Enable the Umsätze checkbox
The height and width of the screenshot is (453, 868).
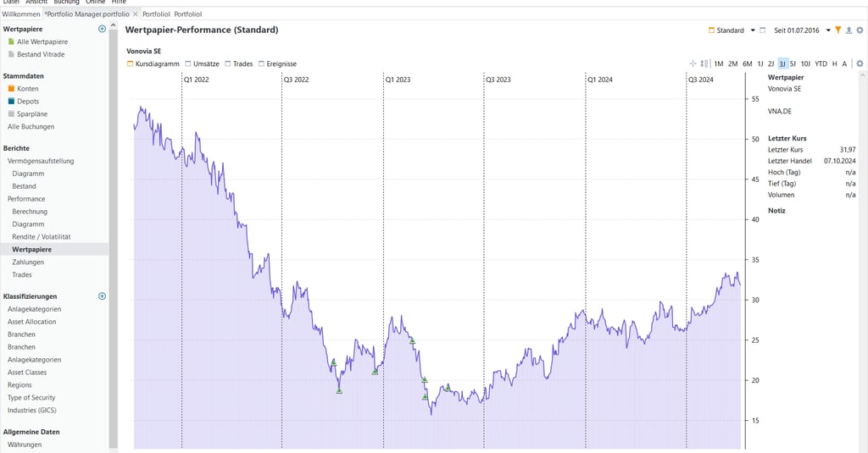tap(188, 64)
